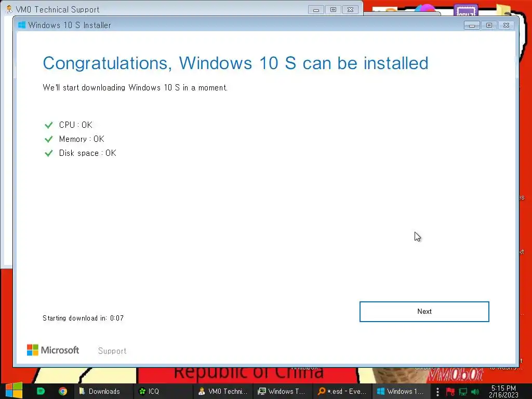Close the VM0 Technical Support window
The image size is (532, 399).
click(351, 10)
